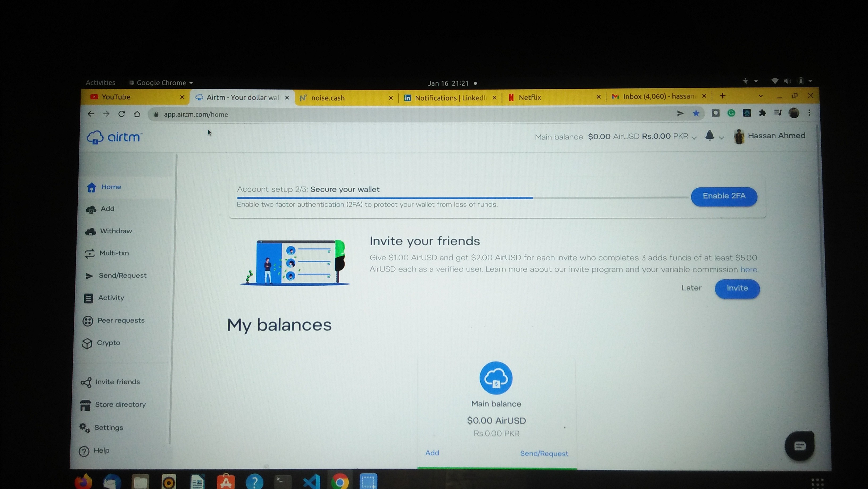Open the Terminal from the dock
868x489 pixels.
[283, 482]
